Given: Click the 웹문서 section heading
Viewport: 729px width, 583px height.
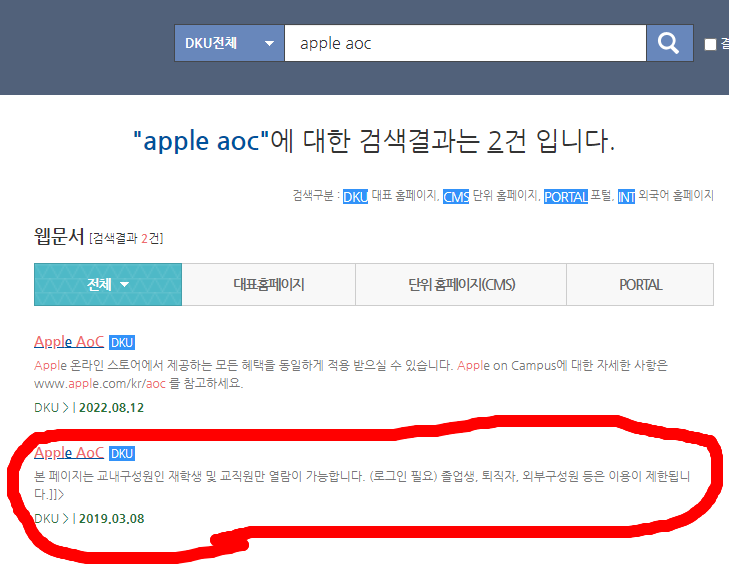Looking at the screenshot, I should 59,236.
